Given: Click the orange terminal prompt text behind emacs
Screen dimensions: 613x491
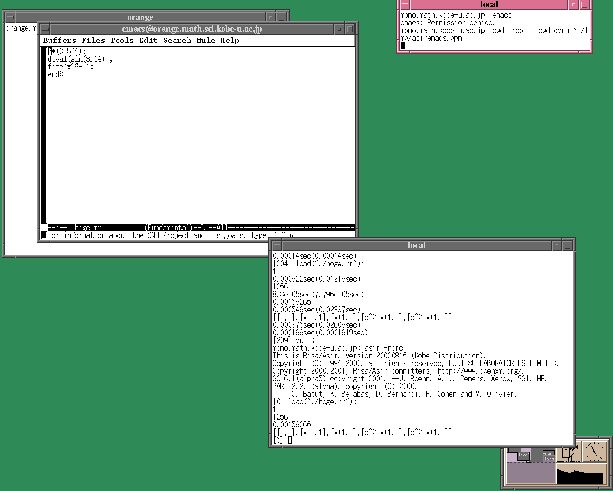Looking at the screenshot, I should click(x=20, y=28).
